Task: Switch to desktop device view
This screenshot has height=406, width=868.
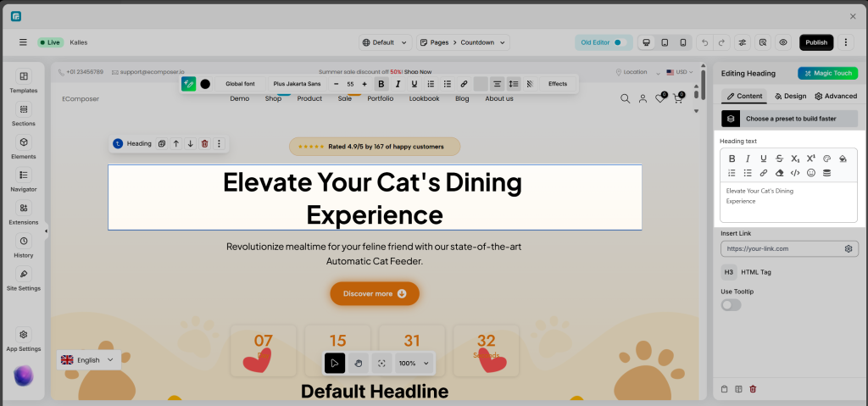Action: point(647,42)
